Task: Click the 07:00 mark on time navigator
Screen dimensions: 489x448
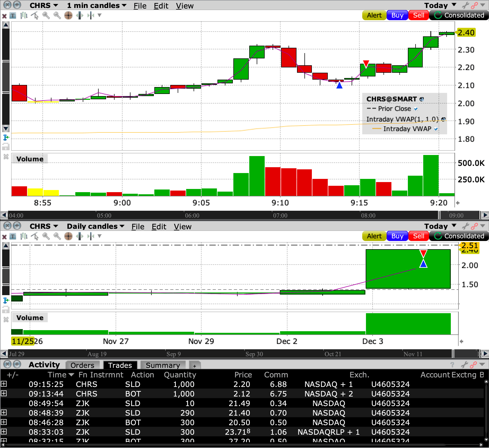Action: (x=280, y=216)
